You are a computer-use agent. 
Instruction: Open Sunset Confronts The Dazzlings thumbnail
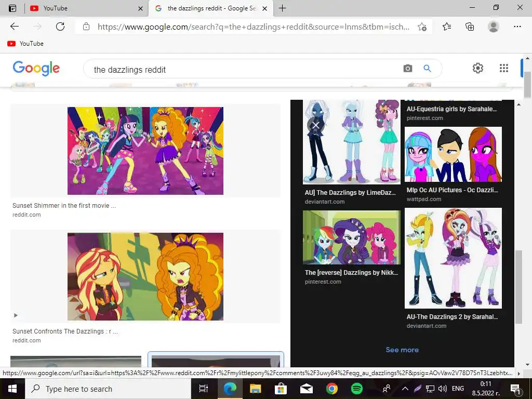[145, 276]
